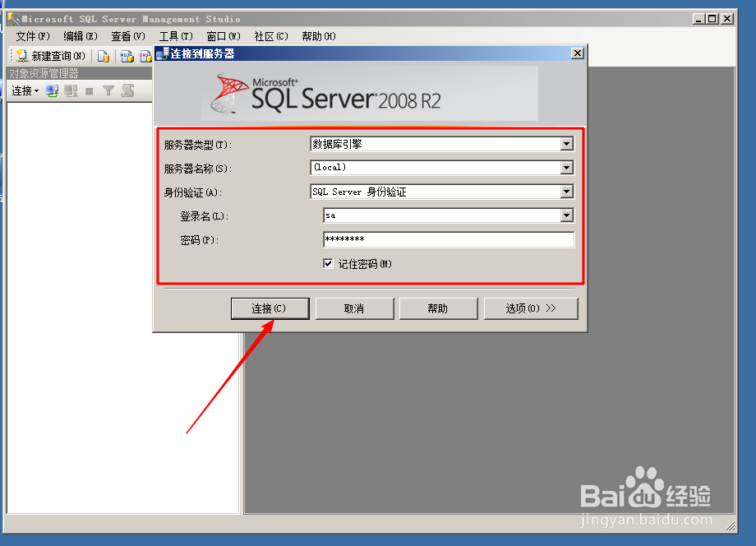This screenshot has height=546, width=756.
Task: Open the 窗口(W) menu
Action: tap(224, 36)
